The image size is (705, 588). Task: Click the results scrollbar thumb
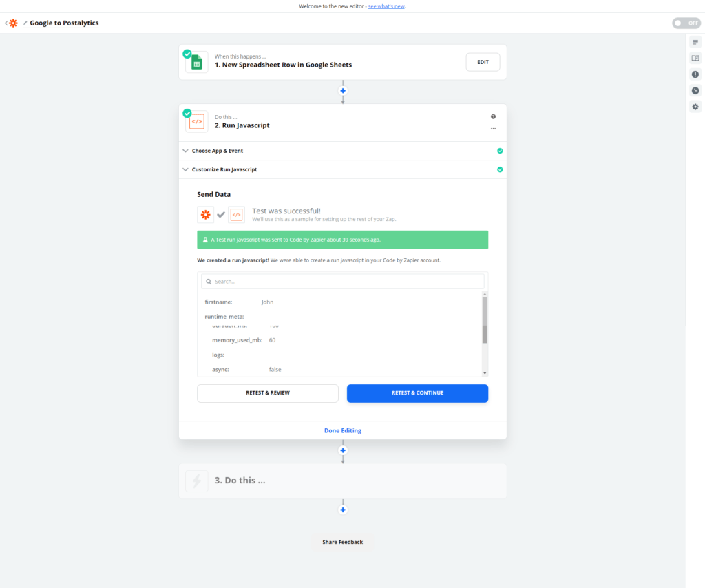click(x=485, y=321)
